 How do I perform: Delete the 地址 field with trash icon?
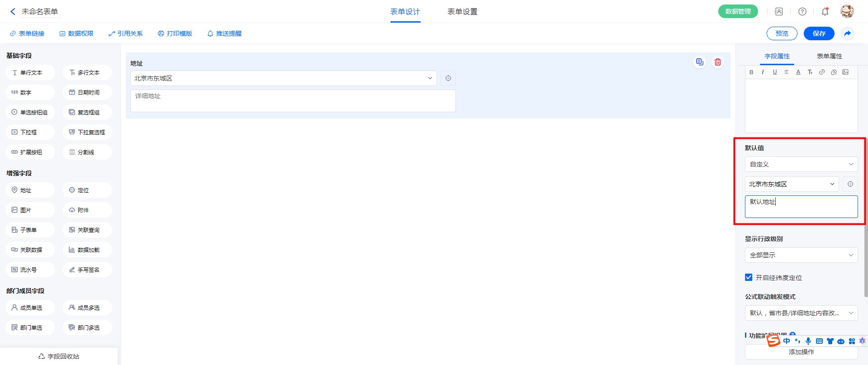717,62
